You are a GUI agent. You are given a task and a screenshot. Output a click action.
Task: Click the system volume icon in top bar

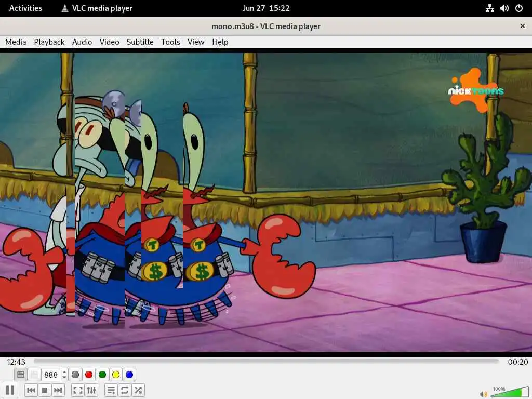504,8
